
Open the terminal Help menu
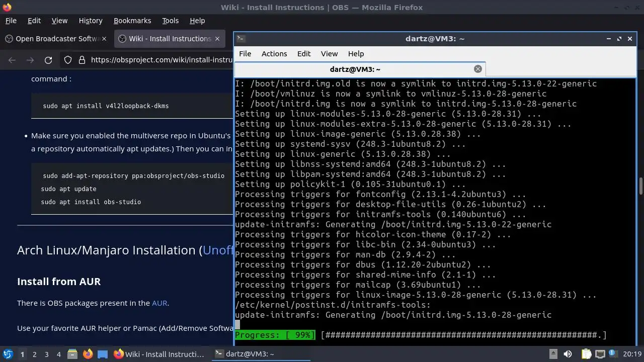(x=356, y=54)
